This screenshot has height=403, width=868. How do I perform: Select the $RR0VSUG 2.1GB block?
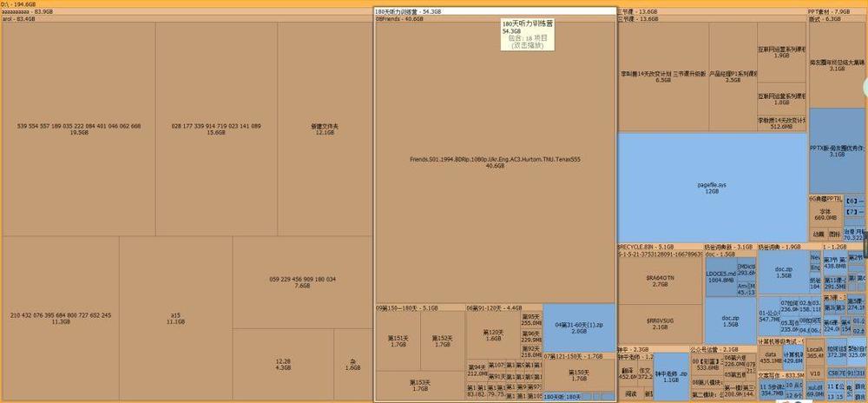(660, 324)
